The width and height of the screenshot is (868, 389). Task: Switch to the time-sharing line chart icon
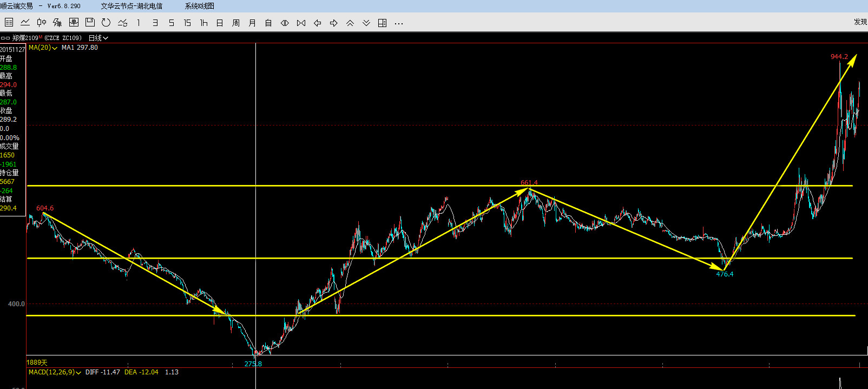tap(25, 23)
